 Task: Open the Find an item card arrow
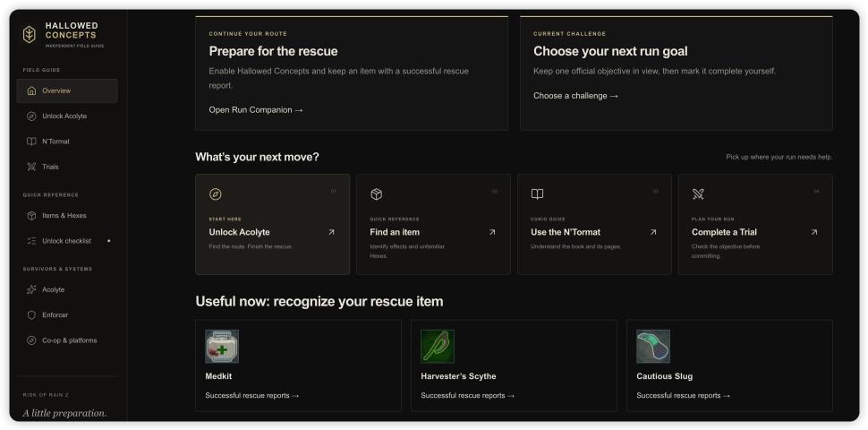tap(492, 232)
